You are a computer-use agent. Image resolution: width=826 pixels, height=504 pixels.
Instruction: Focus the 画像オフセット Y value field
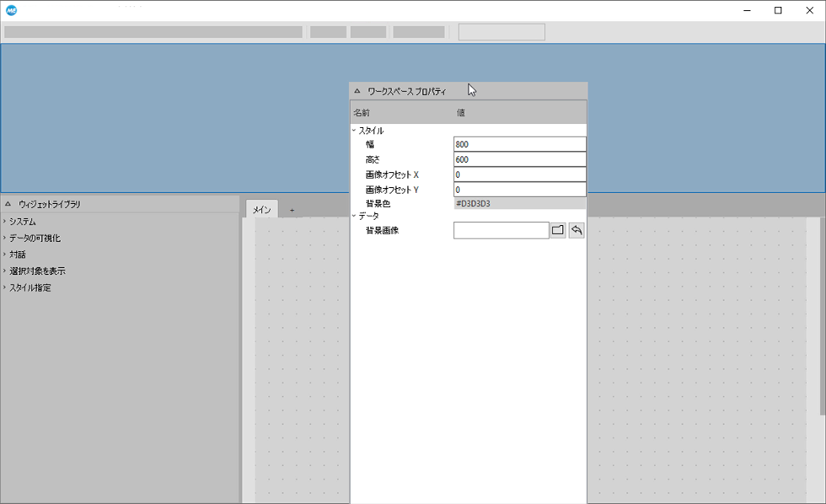(519, 190)
